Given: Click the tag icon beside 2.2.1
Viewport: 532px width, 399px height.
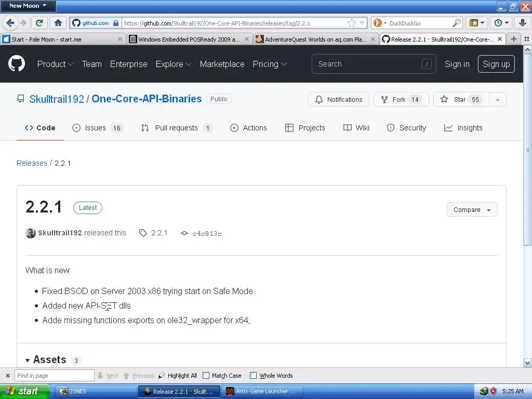Looking at the screenshot, I should coord(143,233).
